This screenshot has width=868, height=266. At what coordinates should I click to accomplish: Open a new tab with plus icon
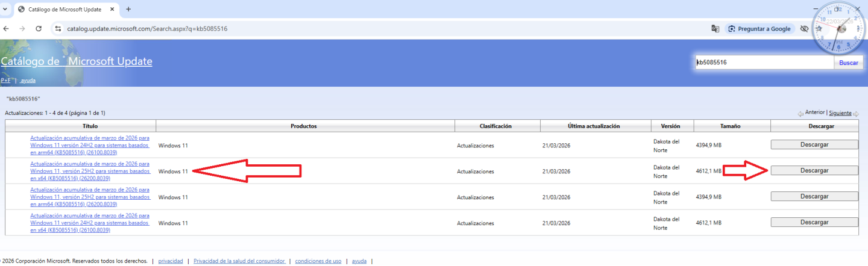[128, 9]
